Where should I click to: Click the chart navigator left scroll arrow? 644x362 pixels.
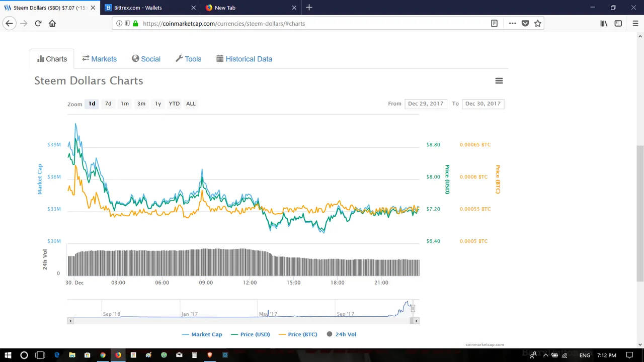point(70,320)
